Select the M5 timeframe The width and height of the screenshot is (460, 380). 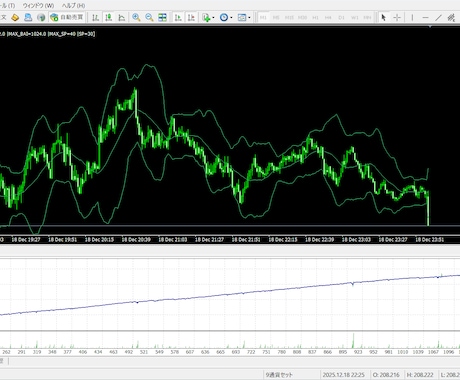(x=276, y=17)
